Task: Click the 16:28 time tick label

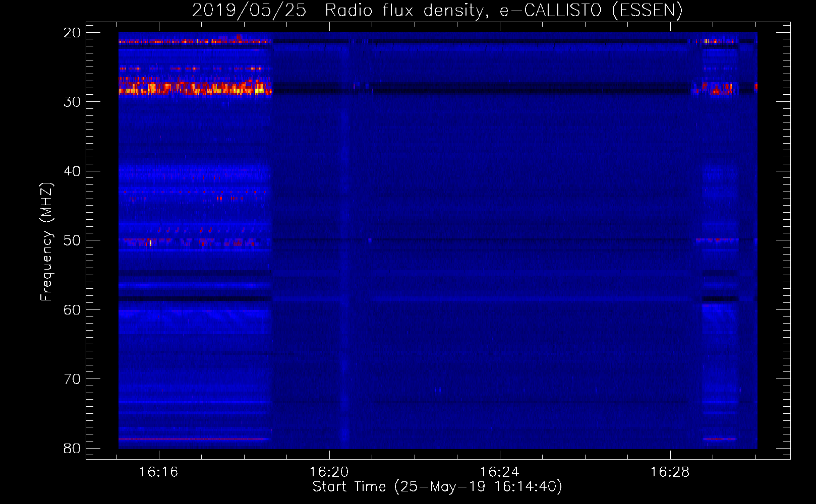Action: tap(670, 472)
